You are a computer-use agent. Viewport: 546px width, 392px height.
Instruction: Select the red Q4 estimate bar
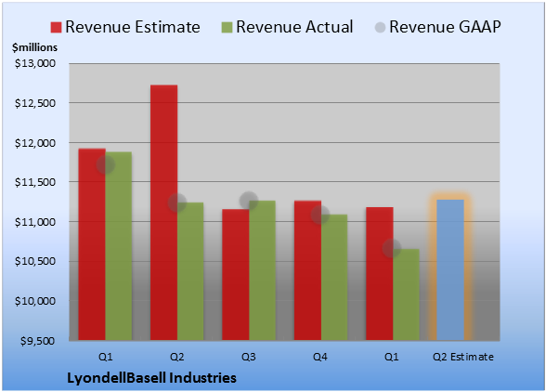(307, 270)
